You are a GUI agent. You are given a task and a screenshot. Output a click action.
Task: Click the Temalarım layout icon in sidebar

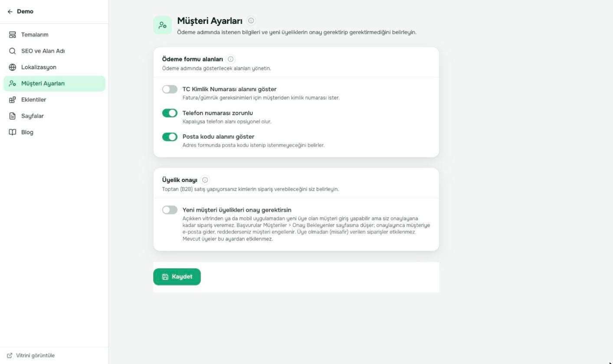[13, 35]
